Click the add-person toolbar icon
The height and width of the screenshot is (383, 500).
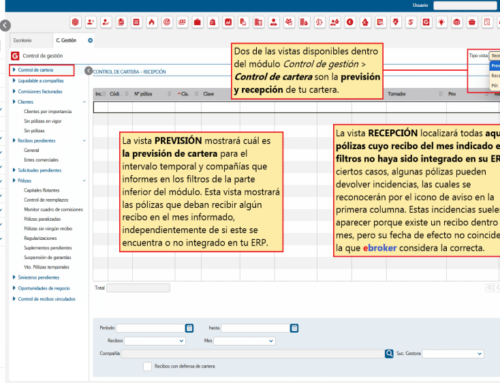click(91, 22)
